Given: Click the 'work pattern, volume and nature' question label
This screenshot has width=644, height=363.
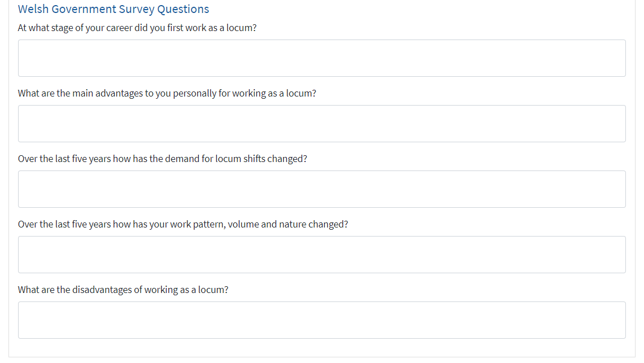Looking at the screenshot, I should click(182, 224).
